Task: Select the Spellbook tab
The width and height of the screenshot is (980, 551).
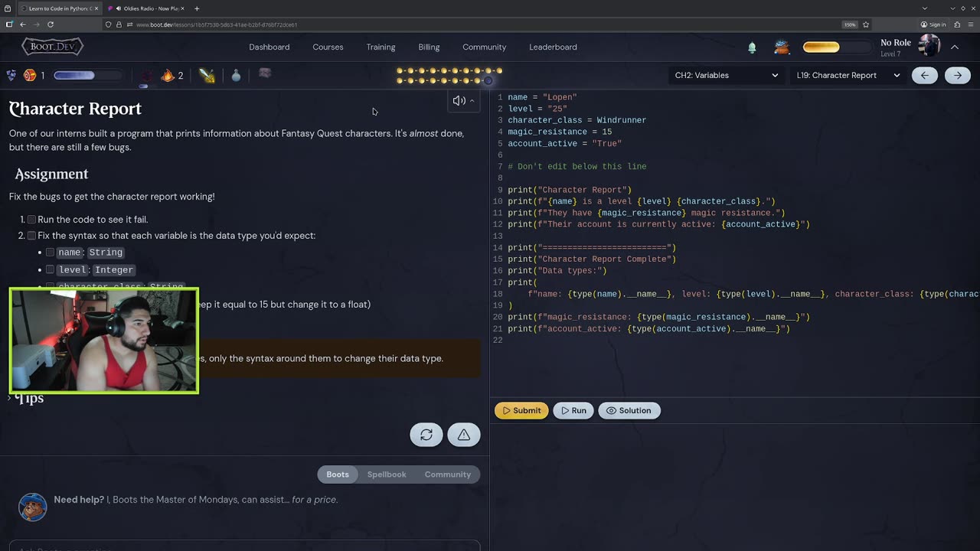Action: pos(387,474)
